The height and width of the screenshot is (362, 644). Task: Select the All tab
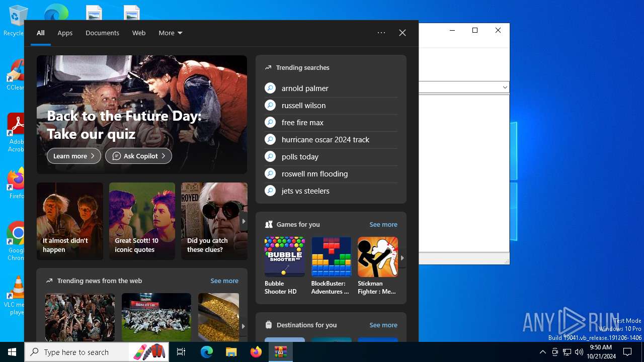41,33
